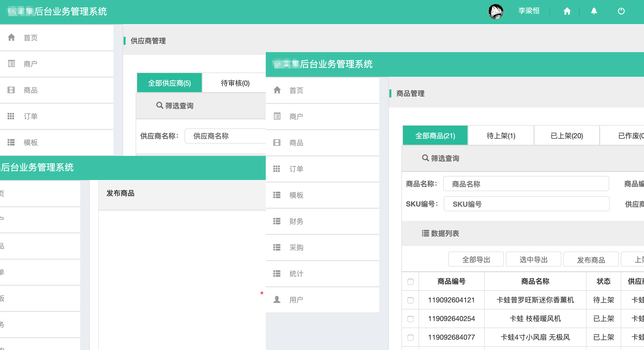Image resolution: width=644 pixels, height=350 pixels.
Task: Click 商户 icon in the product window sidebar
Action: point(277,116)
